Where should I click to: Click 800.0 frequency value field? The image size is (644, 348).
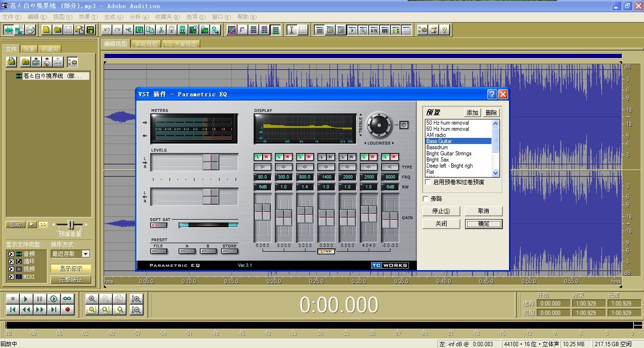tap(305, 177)
